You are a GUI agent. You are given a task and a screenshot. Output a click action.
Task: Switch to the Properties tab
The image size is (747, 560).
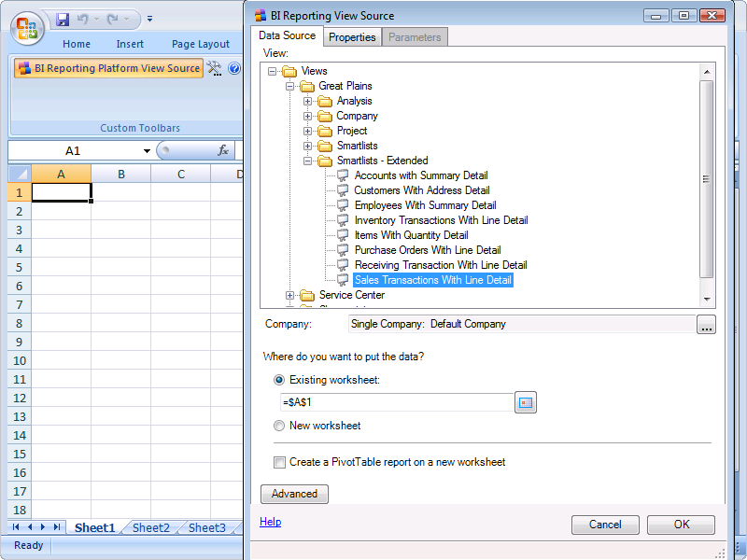[352, 36]
